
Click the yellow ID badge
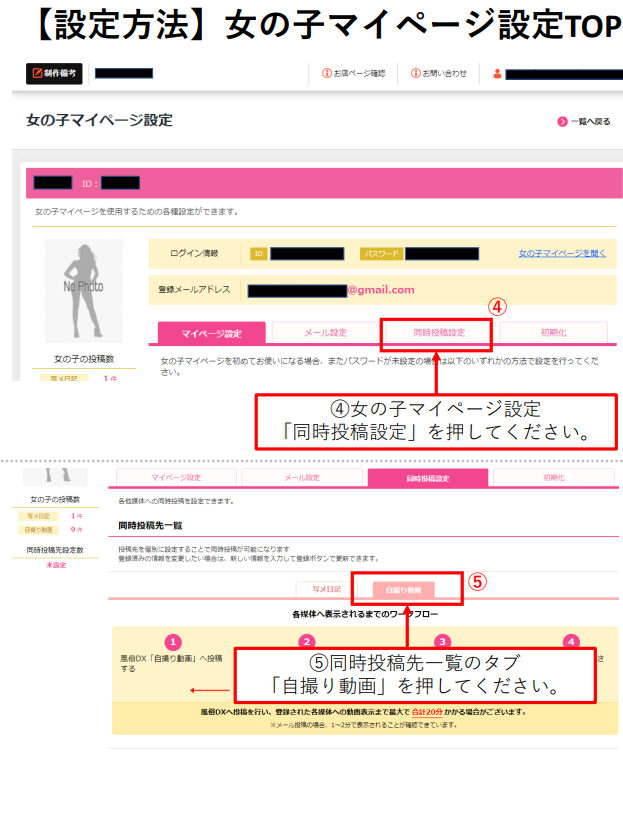click(259, 254)
